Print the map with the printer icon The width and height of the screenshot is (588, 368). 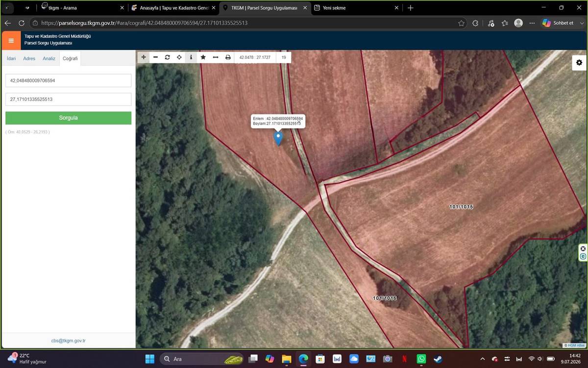pyautogui.click(x=228, y=57)
